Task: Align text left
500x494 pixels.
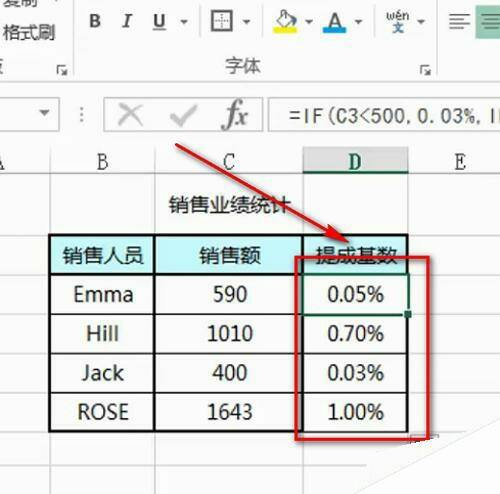Action: 459,22
